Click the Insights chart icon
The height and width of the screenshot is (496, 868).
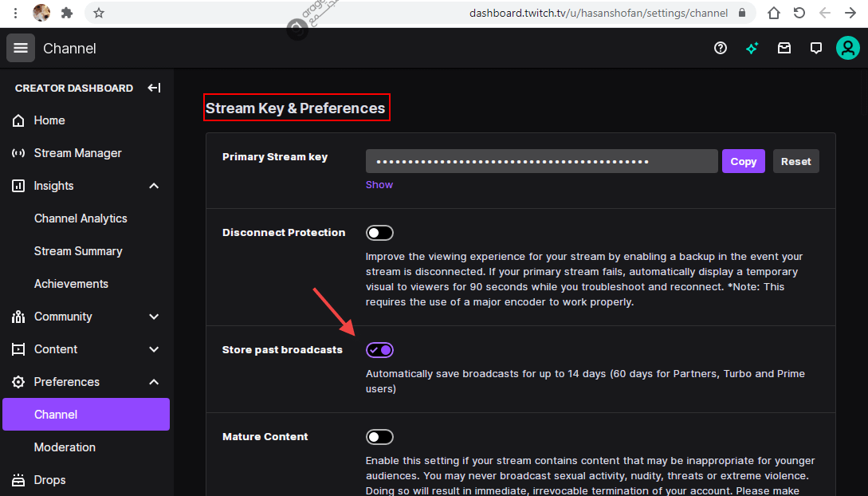coord(18,186)
